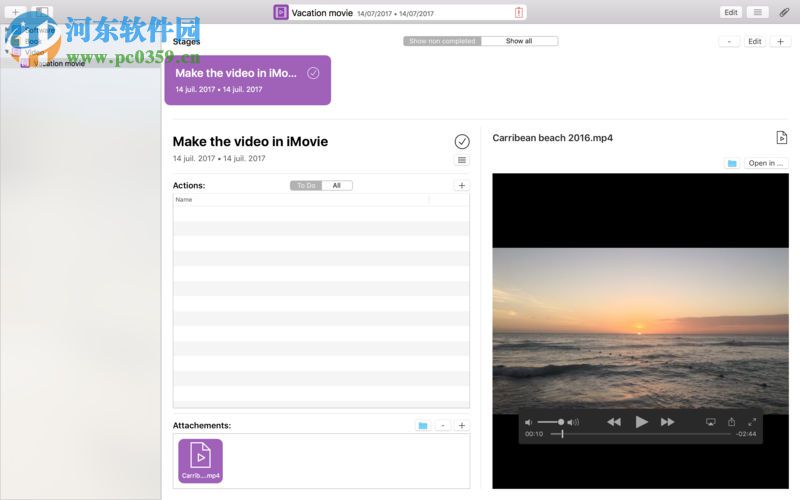
Task: Open the toolbar list view icon next to Edit
Action: (758, 12)
